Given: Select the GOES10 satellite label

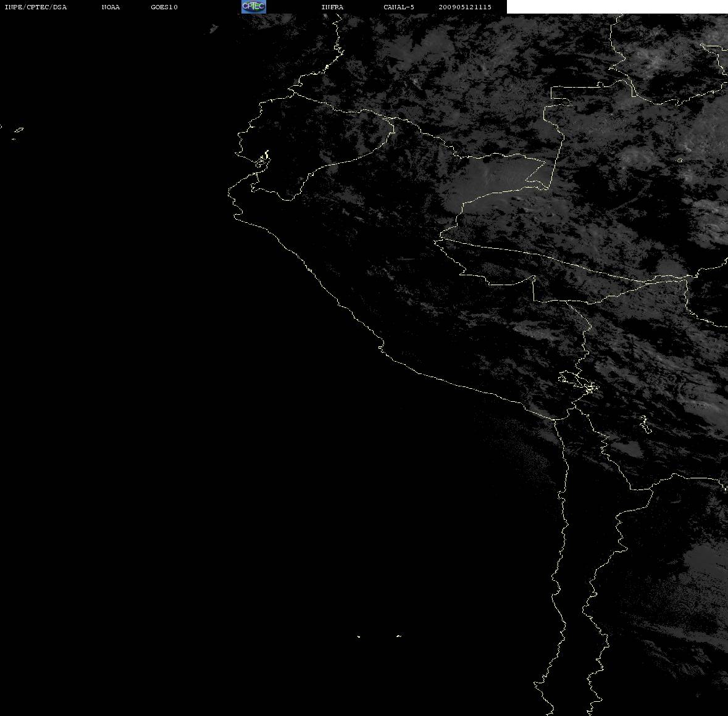Looking at the screenshot, I should (164, 7).
